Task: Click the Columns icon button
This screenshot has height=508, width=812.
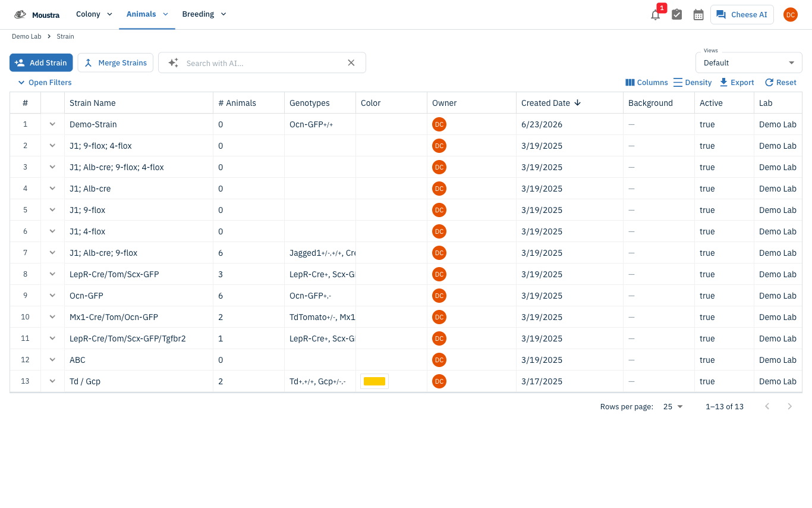Action: (x=647, y=83)
